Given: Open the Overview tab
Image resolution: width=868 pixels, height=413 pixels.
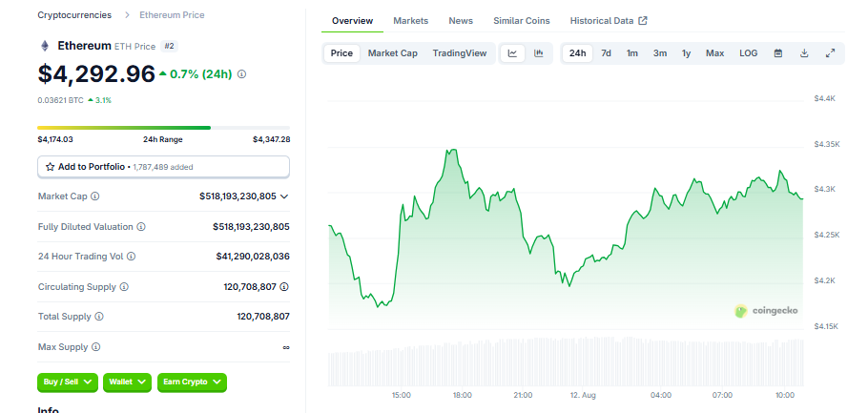Looking at the screenshot, I should 353,20.
